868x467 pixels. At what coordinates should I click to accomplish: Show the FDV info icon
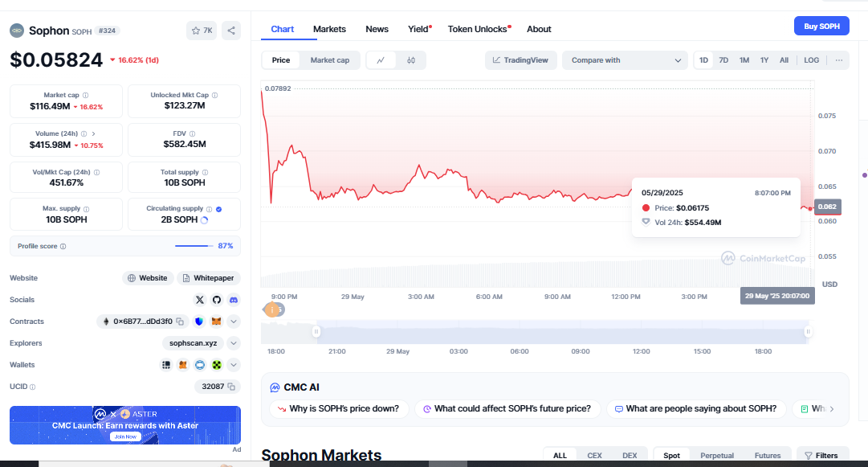pyautogui.click(x=192, y=133)
